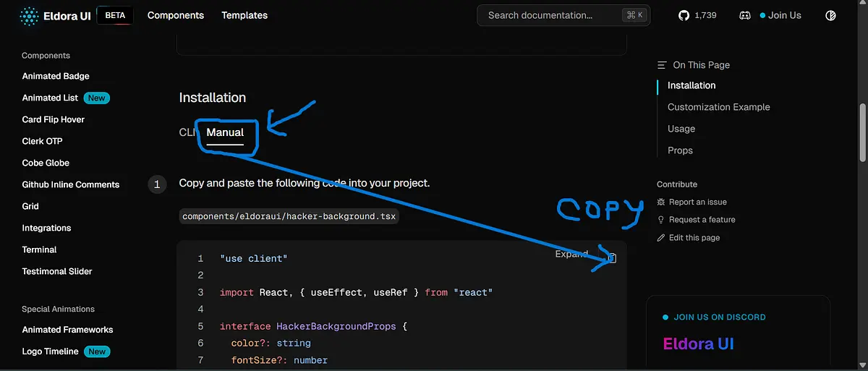Viewport: 868px width, 371px height.
Task: Open the Terminal component page
Action: (39, 250)
